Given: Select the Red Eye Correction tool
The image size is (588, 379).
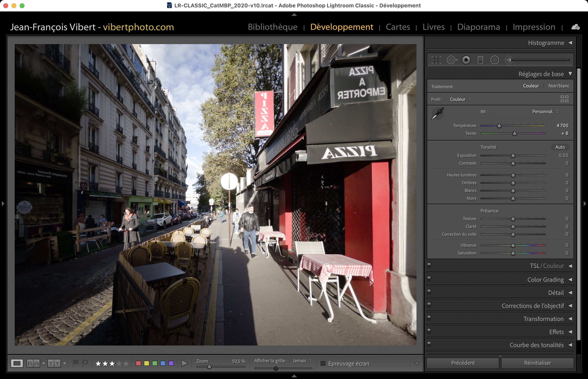Looking at the screenshot, I should (x=466, y=60).
